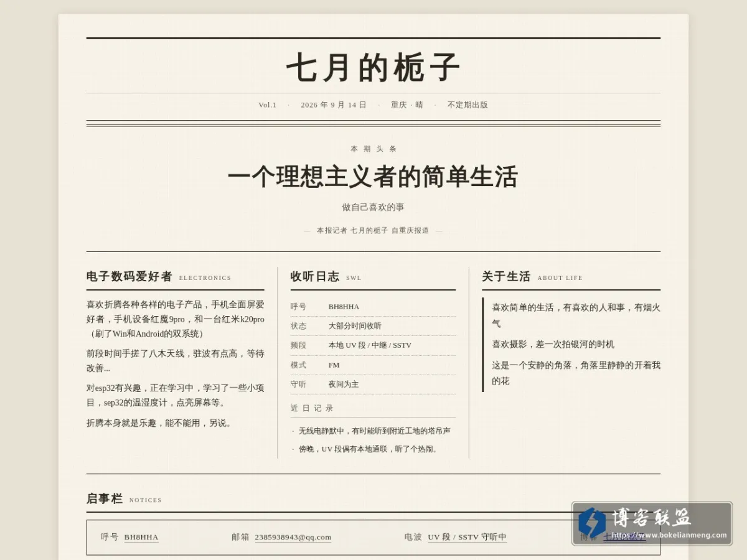Click the UV 段 / SSTV 守听中 link
747x560 pixels.
point(467,537)
